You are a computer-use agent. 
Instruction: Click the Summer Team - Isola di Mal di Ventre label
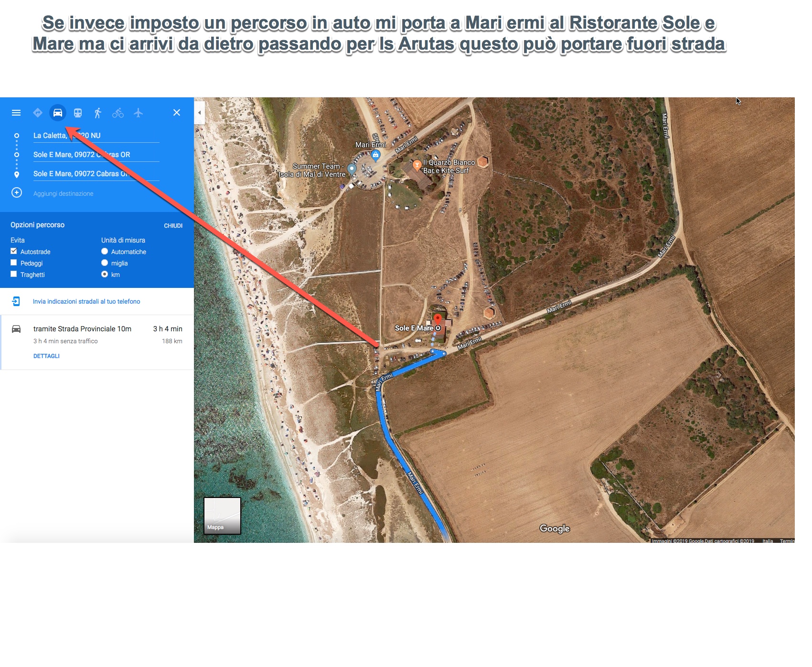pos(312,170)
